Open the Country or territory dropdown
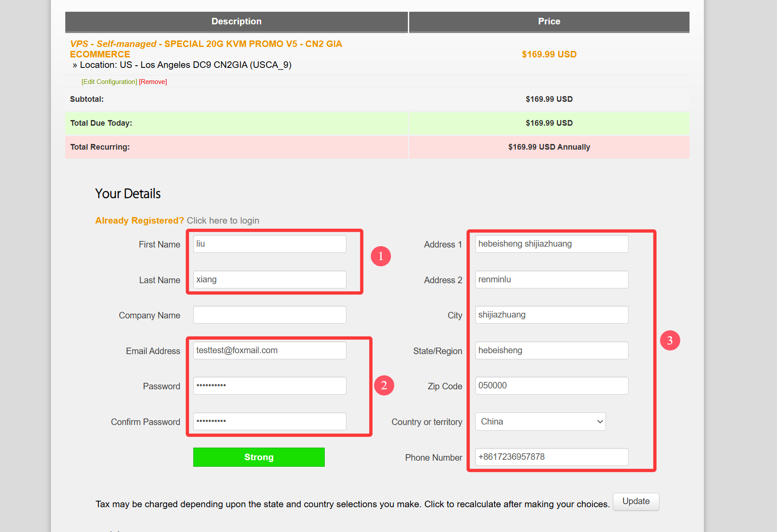777x532 pixels. [540, 422]
